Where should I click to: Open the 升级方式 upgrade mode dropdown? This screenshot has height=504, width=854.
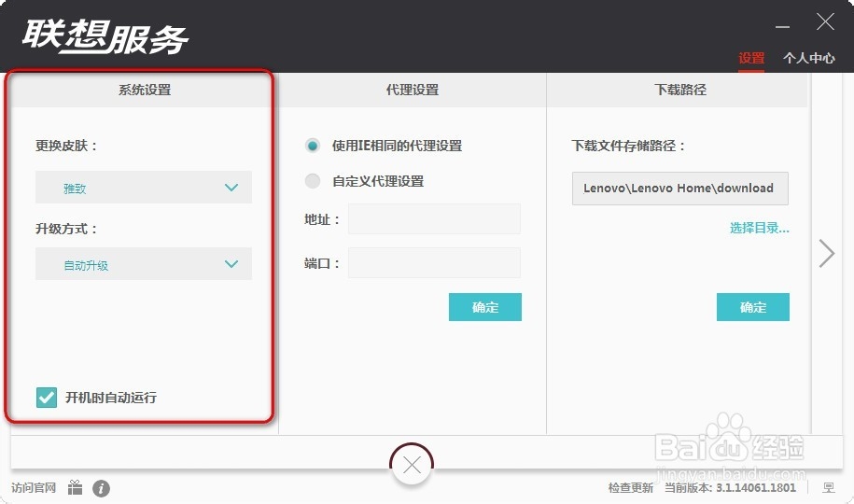click(x=144, y=264)
